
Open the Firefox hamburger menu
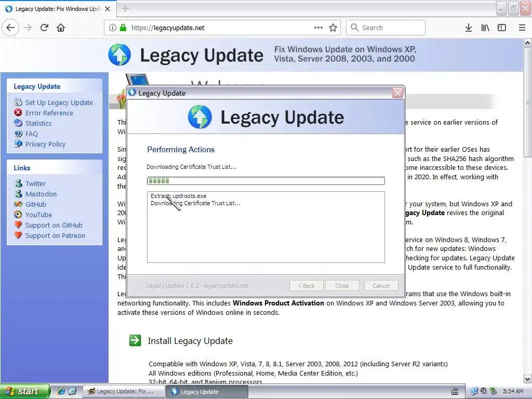(x=522, y=28)
